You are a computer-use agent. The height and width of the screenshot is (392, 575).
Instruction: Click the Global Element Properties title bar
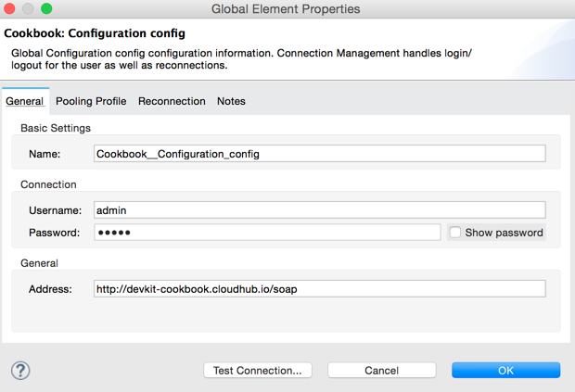coord(286,9)
